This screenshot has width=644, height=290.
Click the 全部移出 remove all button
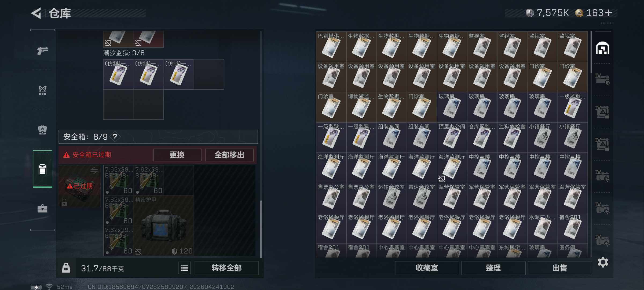click(229, 155)
